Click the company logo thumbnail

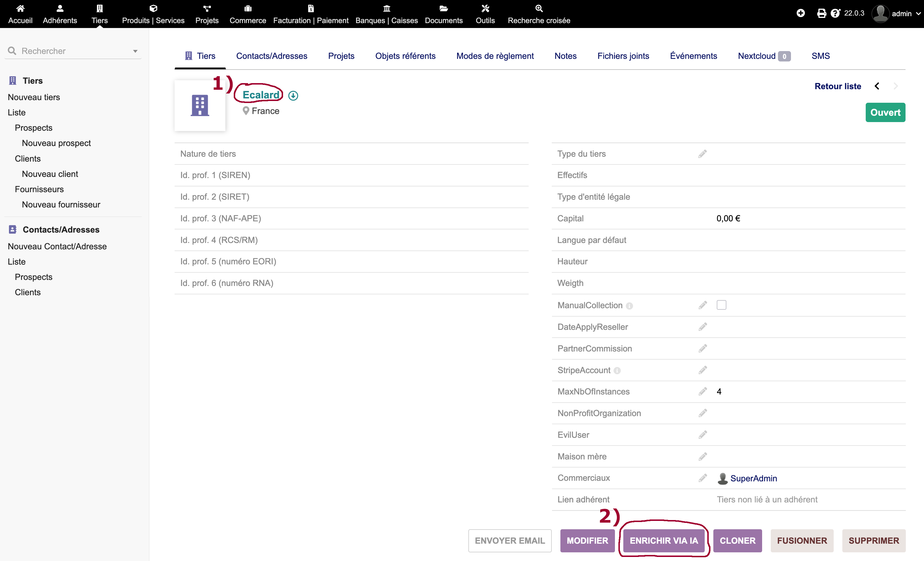[x=200, y=105]
